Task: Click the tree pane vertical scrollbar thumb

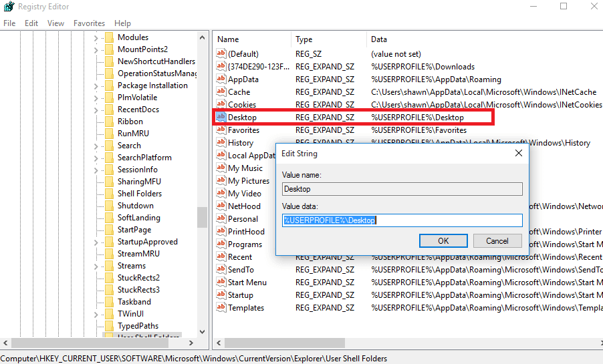Action: point(202,217)
